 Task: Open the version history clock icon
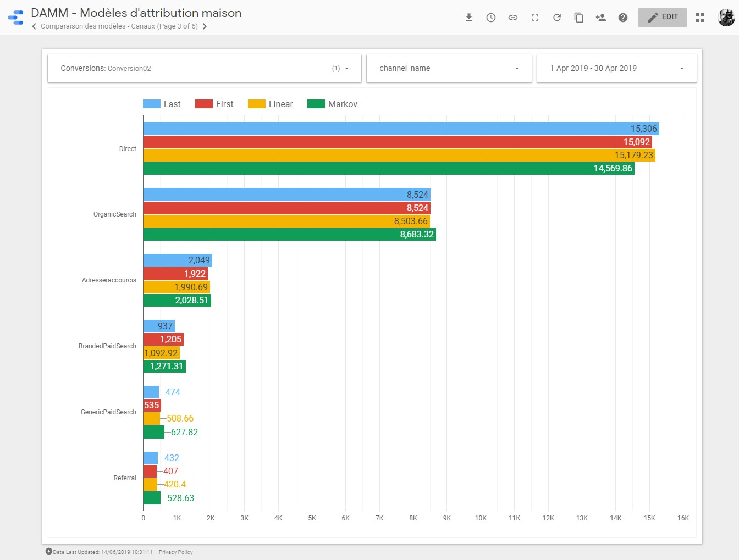[x=491, y=18]
